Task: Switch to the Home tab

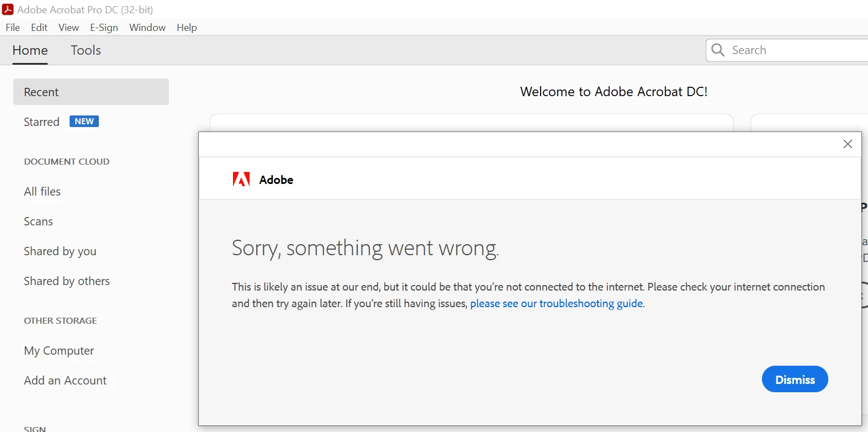Action: 30,50
